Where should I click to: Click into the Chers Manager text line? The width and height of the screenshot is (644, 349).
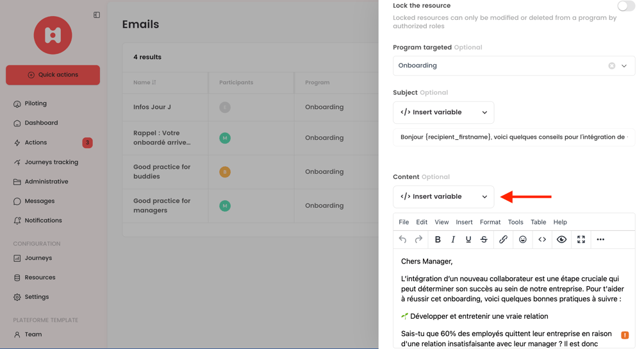(427, 262)
